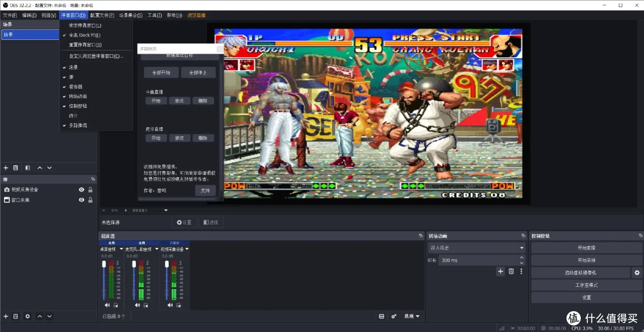Mute 桌面音频 speaker icon
The width and height of the screenshot is (644, 332).
pyautogui.click(x=107, y=305)
